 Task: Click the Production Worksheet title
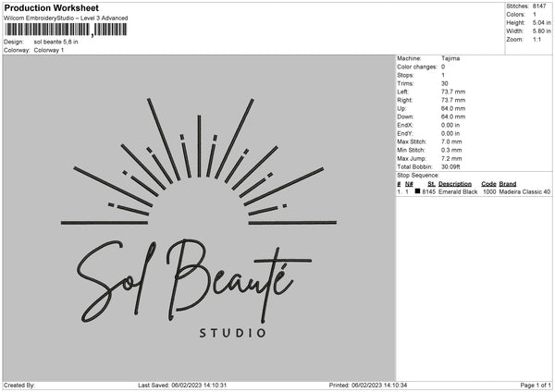click(x=50, y=7)
